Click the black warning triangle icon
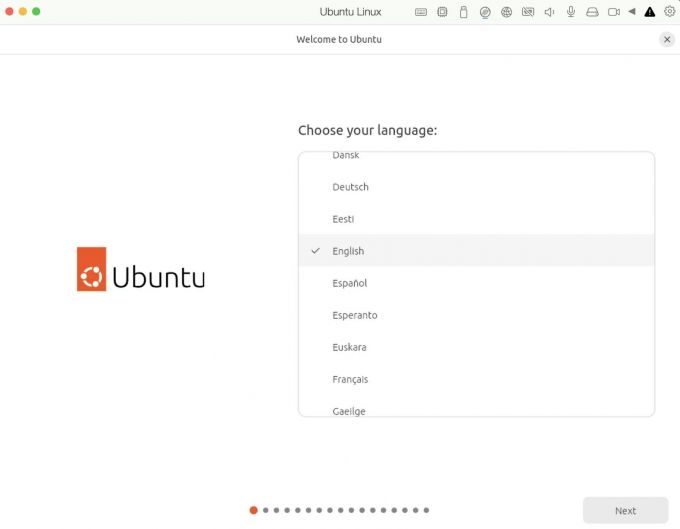Viewport: 680px width, 529px height. (x=649, y=12)
